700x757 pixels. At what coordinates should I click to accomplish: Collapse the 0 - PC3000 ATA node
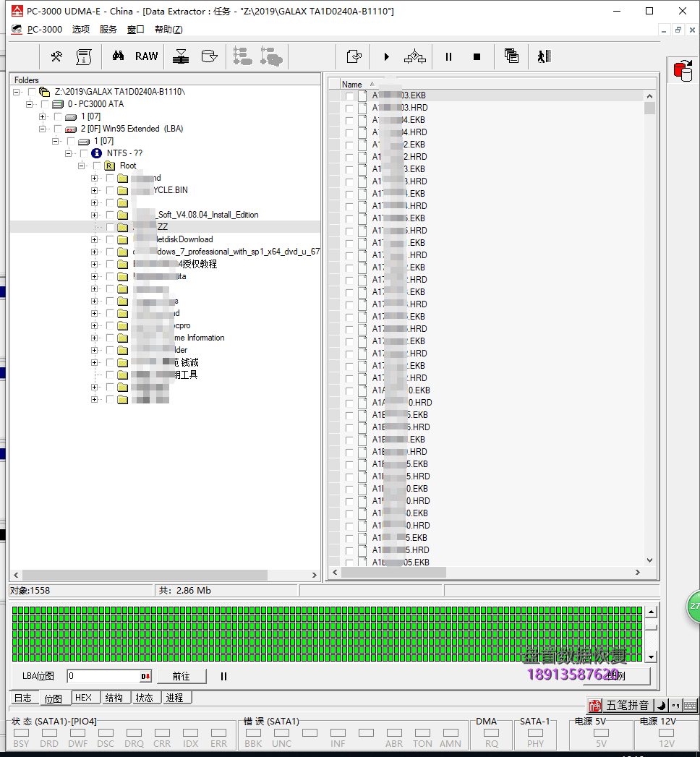pyautogui.click(x=30, y=104)
